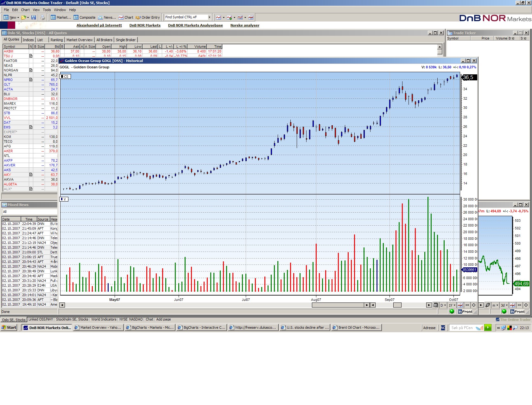The image size is (532, 405).
Task: Click the third chart style icon in toolbar
Action: [240, 17]
